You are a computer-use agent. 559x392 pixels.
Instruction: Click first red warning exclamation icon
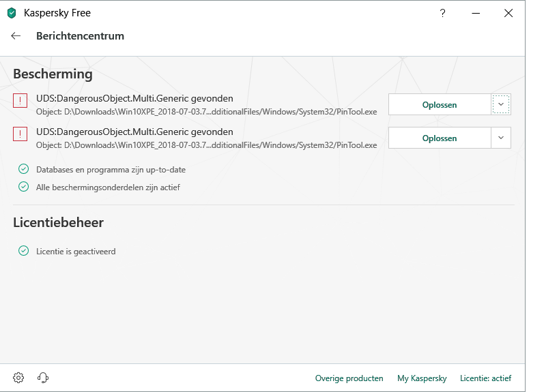(20, 100)
